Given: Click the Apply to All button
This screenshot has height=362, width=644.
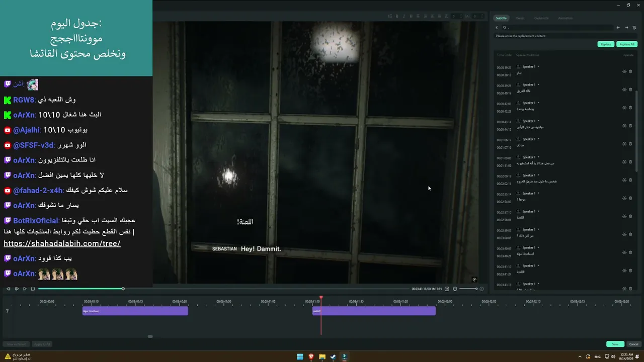Looking at the screenshot, I should 42,344.
